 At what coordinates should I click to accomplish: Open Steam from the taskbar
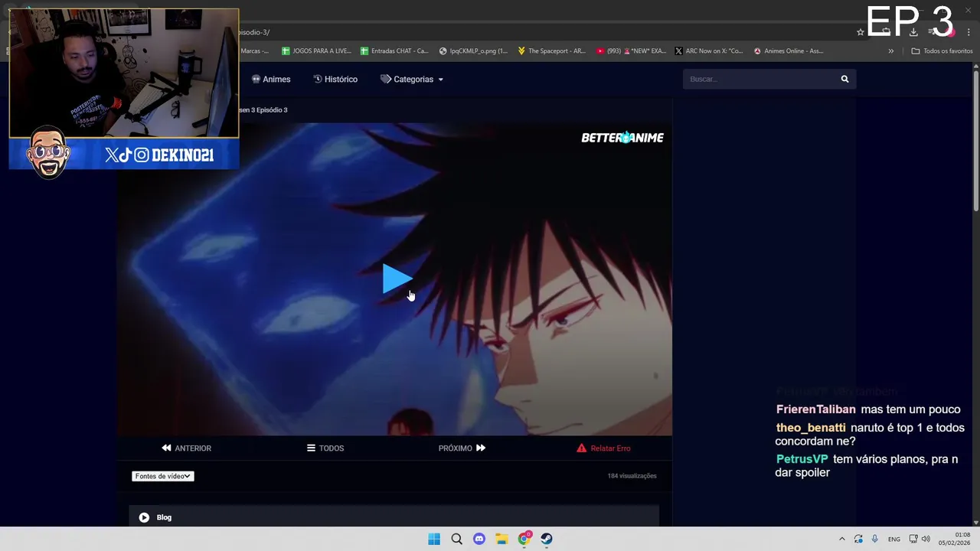547,539
